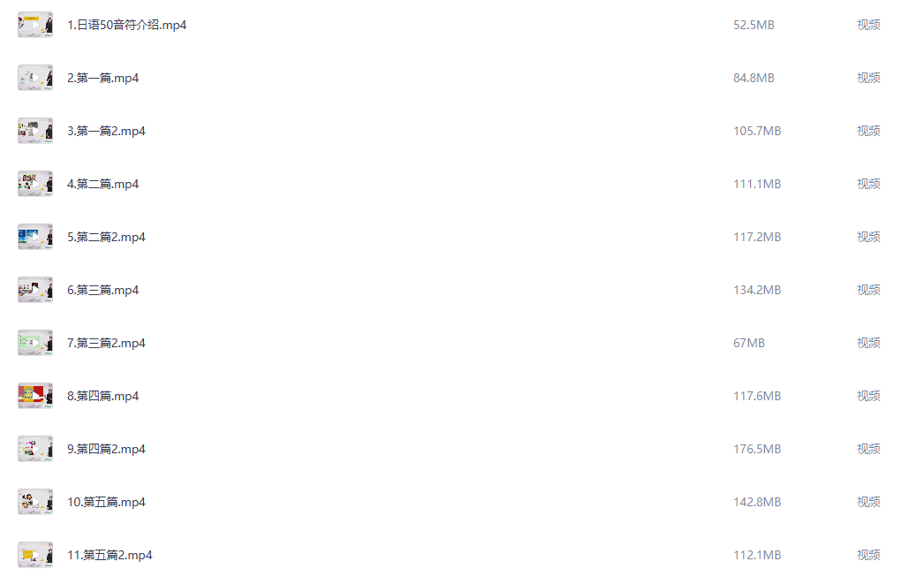Open the file name 9.第四篇2.mp4
The width and height of the screenshot is (924, 569).
pos(106,450)
